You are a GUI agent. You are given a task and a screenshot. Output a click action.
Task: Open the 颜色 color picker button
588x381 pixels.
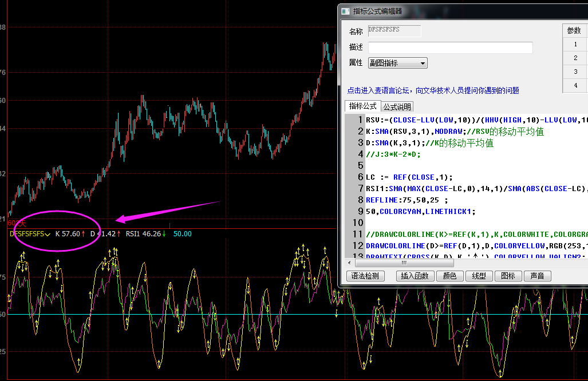[x=449, y=276]
